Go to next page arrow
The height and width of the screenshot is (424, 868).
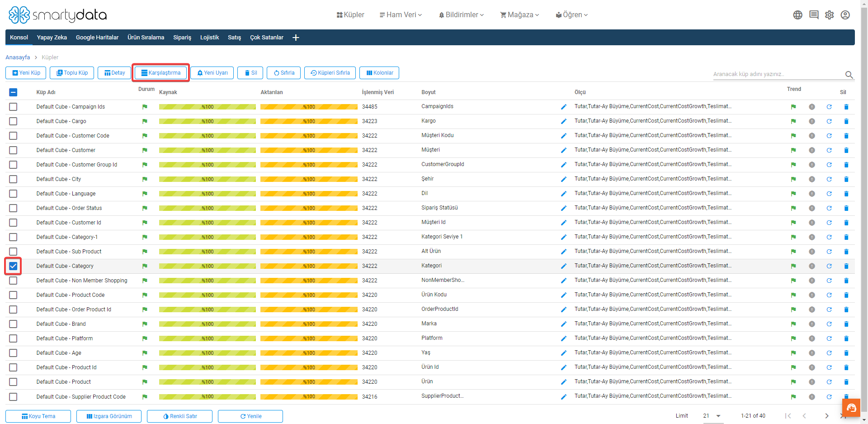[826, 416]
